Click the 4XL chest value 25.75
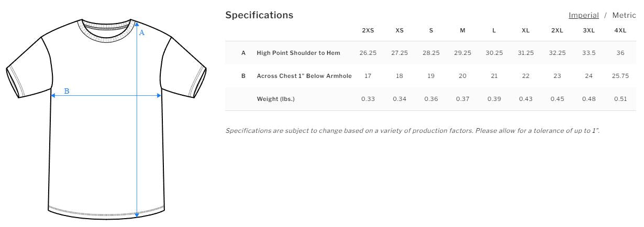 point(620,76)
